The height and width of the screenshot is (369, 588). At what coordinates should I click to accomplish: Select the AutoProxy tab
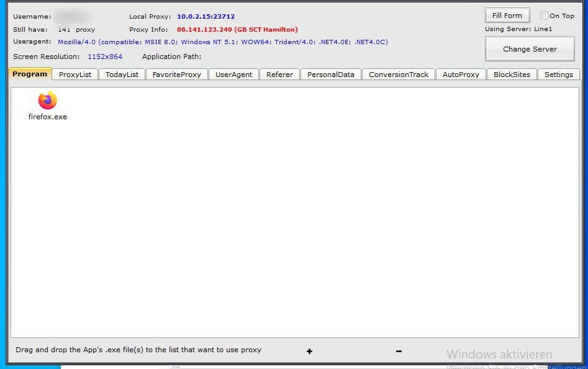(461, 75)
